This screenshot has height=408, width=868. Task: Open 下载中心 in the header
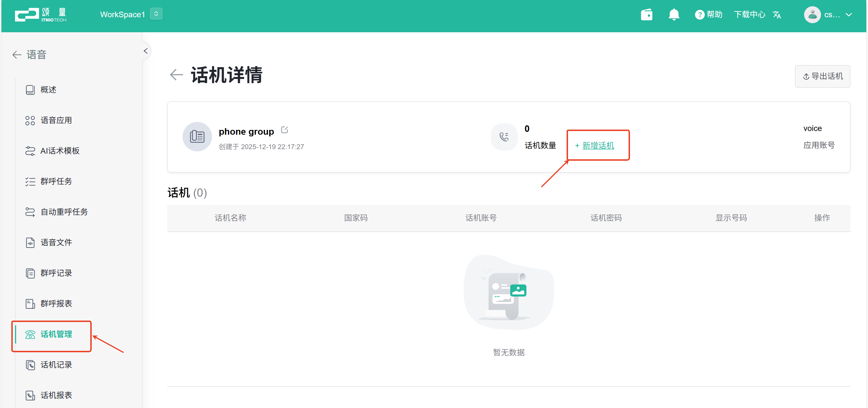click(750, 14)
